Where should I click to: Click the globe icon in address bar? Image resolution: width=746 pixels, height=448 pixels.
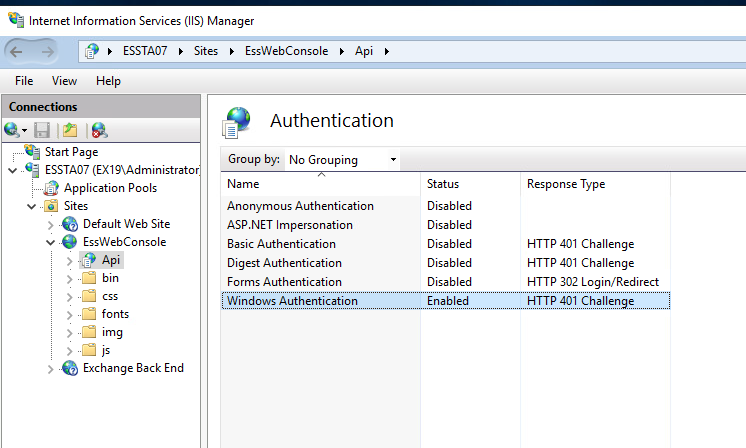92,51
